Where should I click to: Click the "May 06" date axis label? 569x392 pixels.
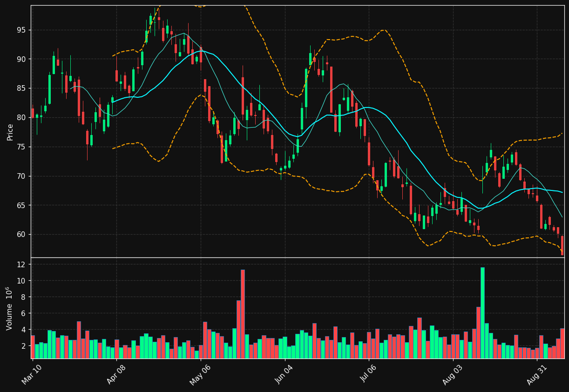pos(199,374)
